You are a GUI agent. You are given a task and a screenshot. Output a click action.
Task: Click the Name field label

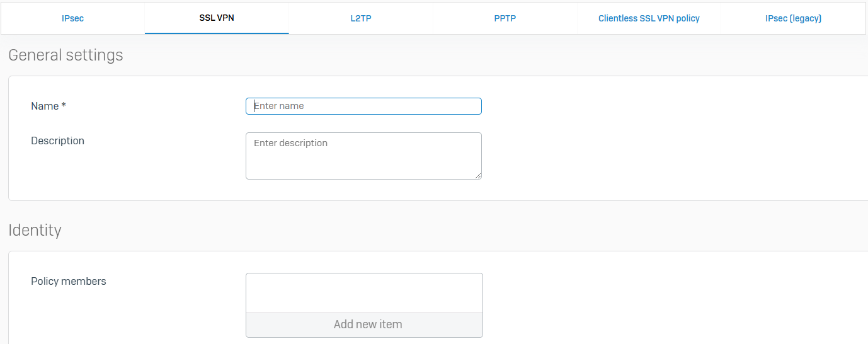[44, 106]
